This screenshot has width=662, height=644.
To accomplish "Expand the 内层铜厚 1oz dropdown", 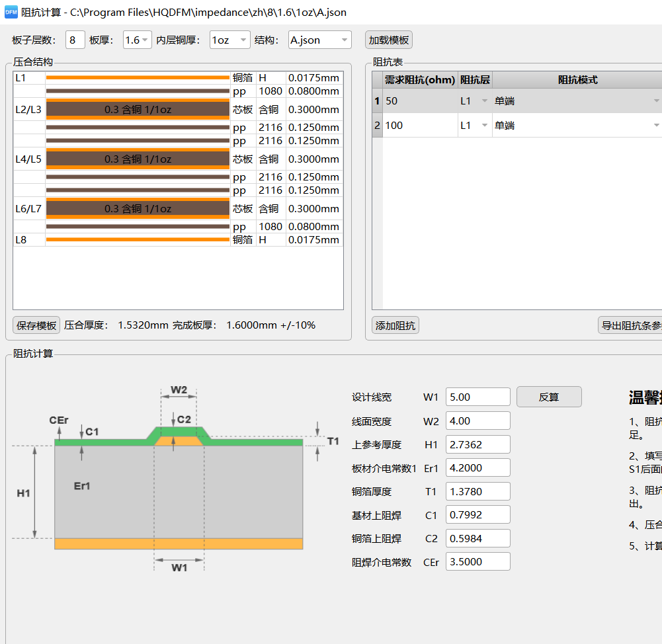I will click(x=229, y=40).
